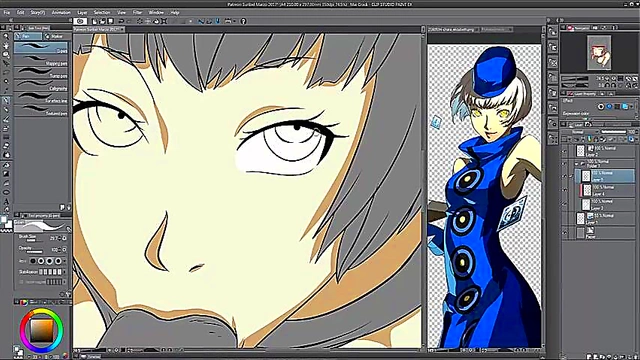Select the Hand move tool
This screenshot has width=640, height=360.
[x=6, y=45]
